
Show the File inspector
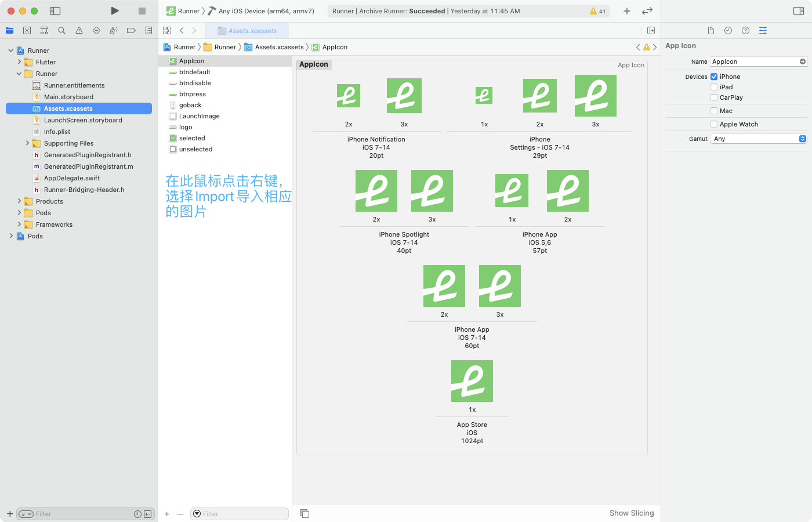(710, 31)
